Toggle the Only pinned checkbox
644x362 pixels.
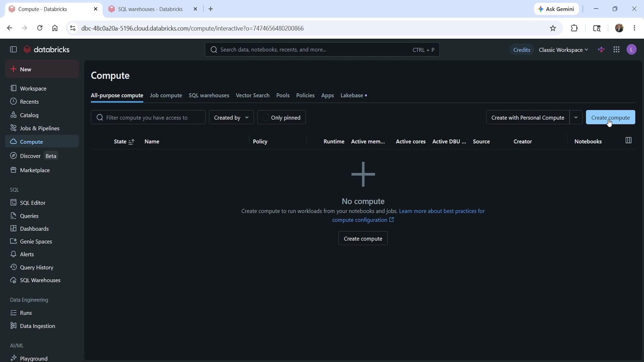tap(266, 117)
